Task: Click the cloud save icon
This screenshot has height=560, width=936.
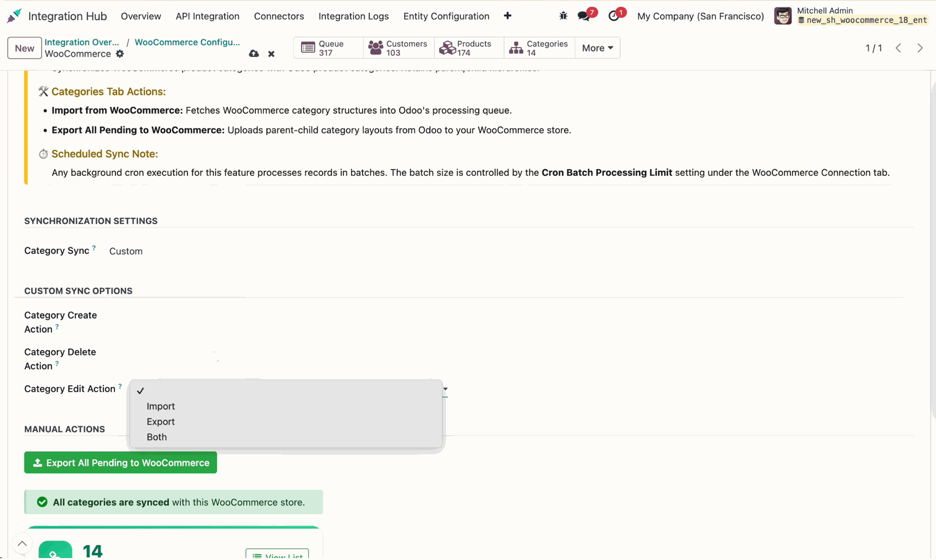Action: pos(253,54)
